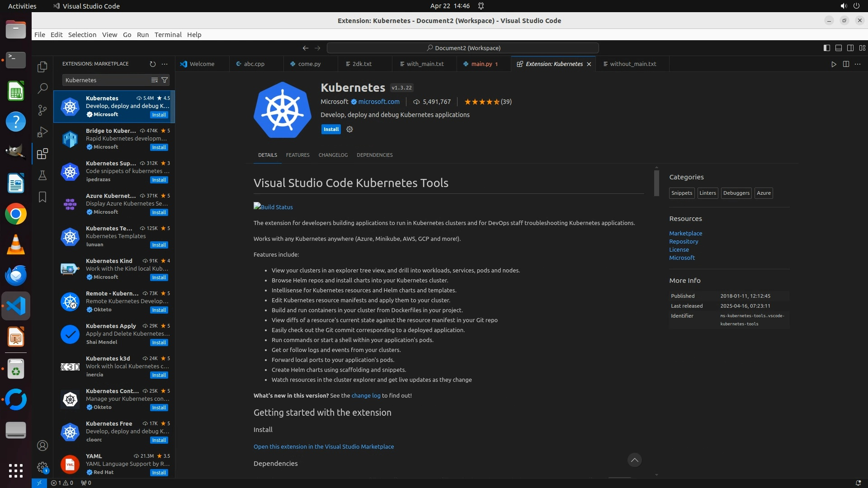
Task: Toggle the bottom panel visibility
Action: (x=839, y=48)
